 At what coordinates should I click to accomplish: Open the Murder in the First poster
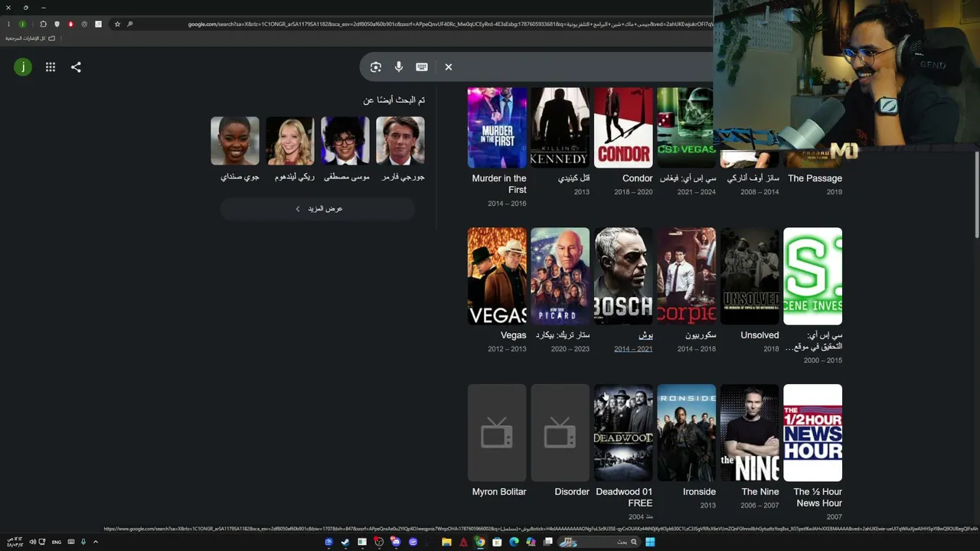[x=497, y=128]
